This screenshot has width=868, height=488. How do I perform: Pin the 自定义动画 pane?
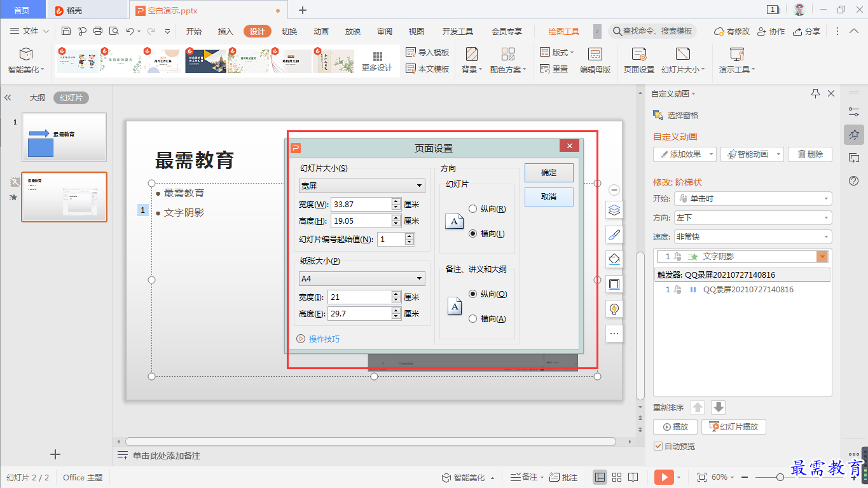click(x=815, y=93)
